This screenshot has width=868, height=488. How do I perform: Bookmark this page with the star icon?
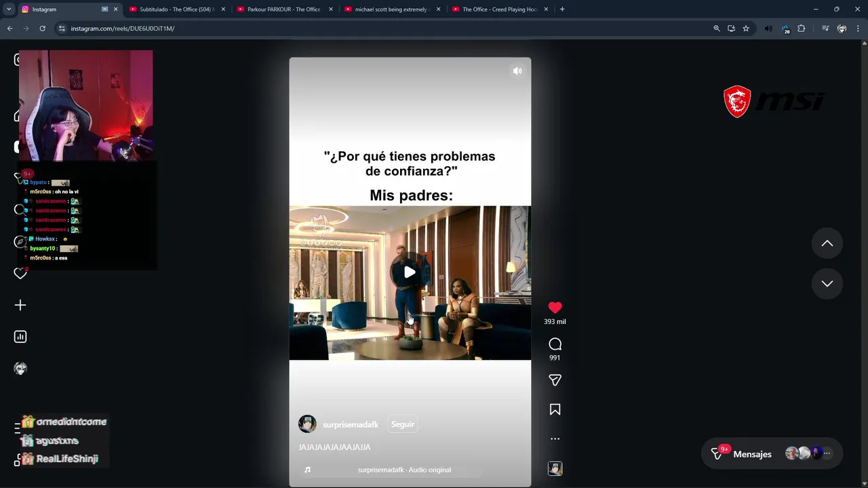(746, 28)
